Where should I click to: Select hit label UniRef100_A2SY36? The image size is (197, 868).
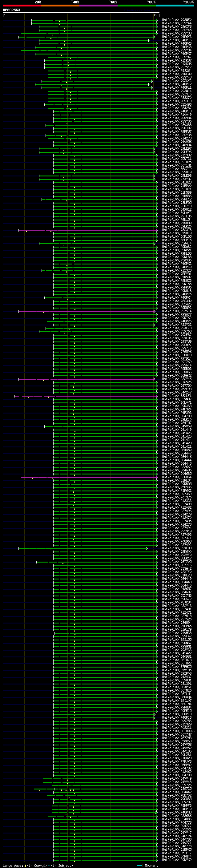(176, 121)
